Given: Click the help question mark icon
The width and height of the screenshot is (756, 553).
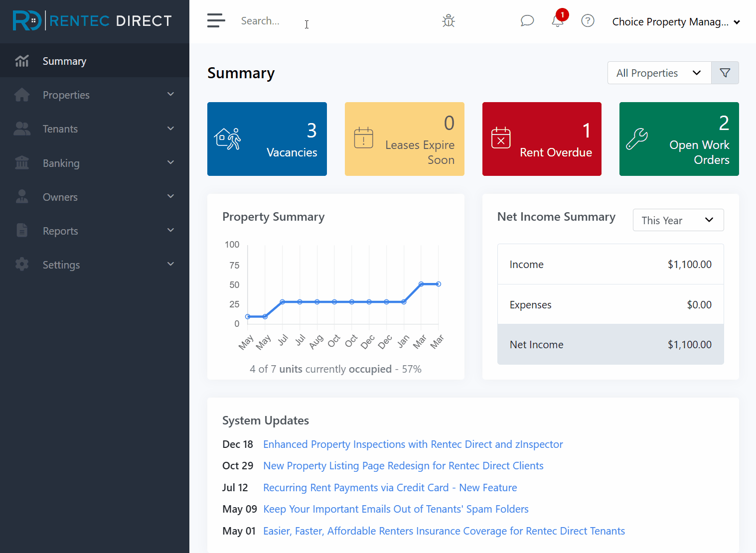Looking at the screenshot, I should pyautogui.click(x=588, y=21).
